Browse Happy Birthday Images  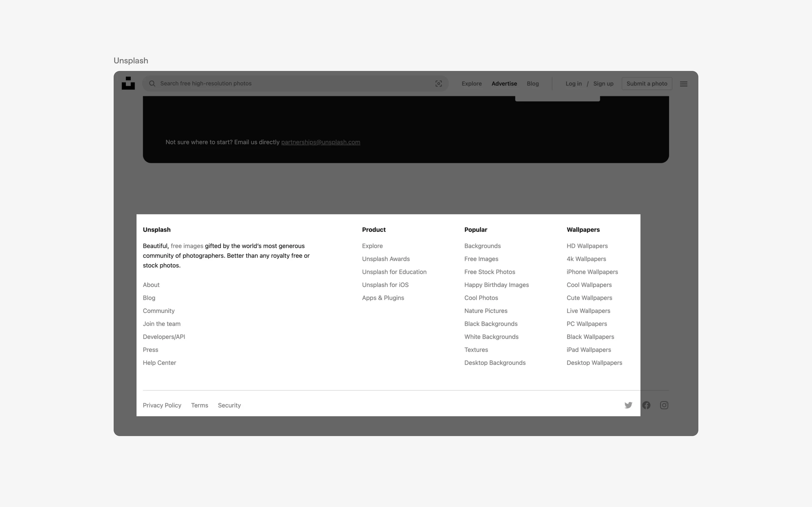[497, 284]
